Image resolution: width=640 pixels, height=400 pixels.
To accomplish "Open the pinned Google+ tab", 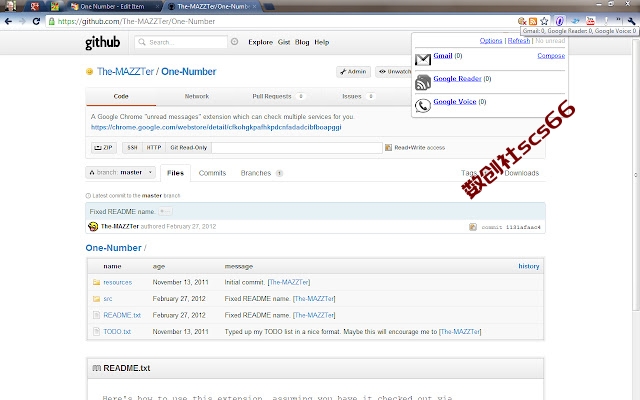I will (34, 7).
